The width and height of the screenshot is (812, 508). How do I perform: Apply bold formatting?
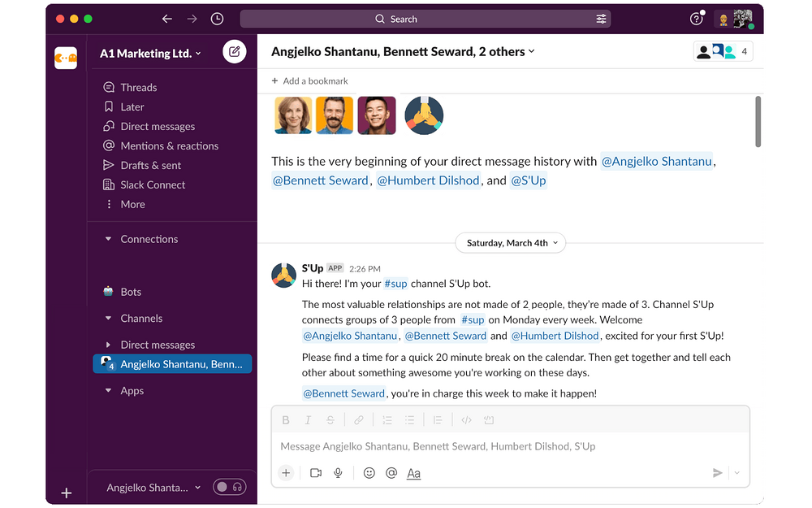pyautogui.click(x=285, y=420)
